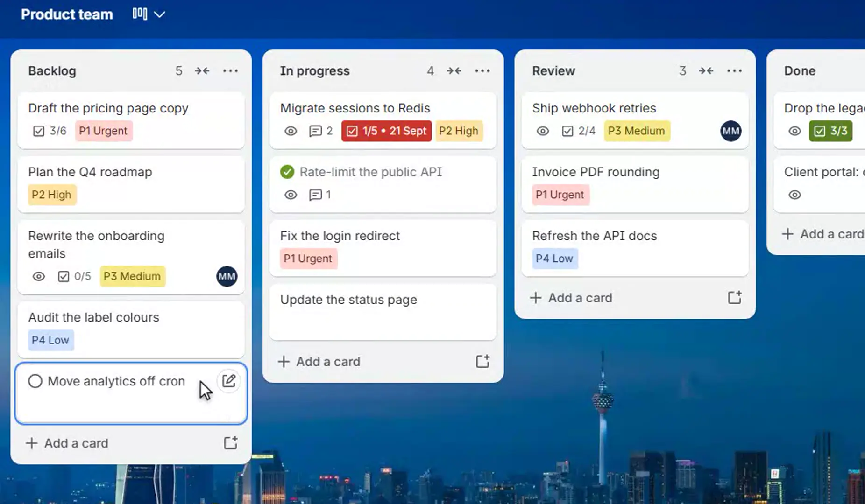This screenshot has height=504, width=865.
Task: Create from template in In progress list
Action: pos(483,362)
